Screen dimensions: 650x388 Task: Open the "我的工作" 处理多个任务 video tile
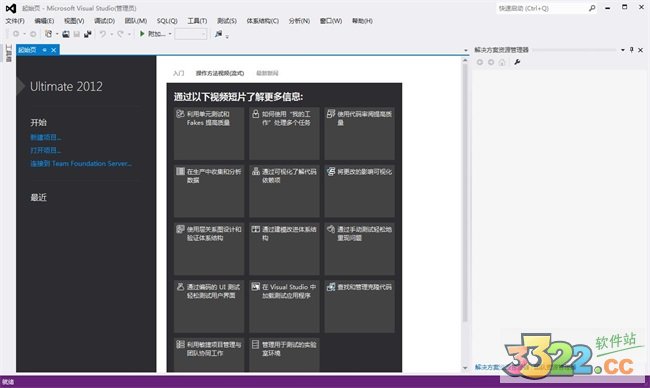(x=284, y=133)
